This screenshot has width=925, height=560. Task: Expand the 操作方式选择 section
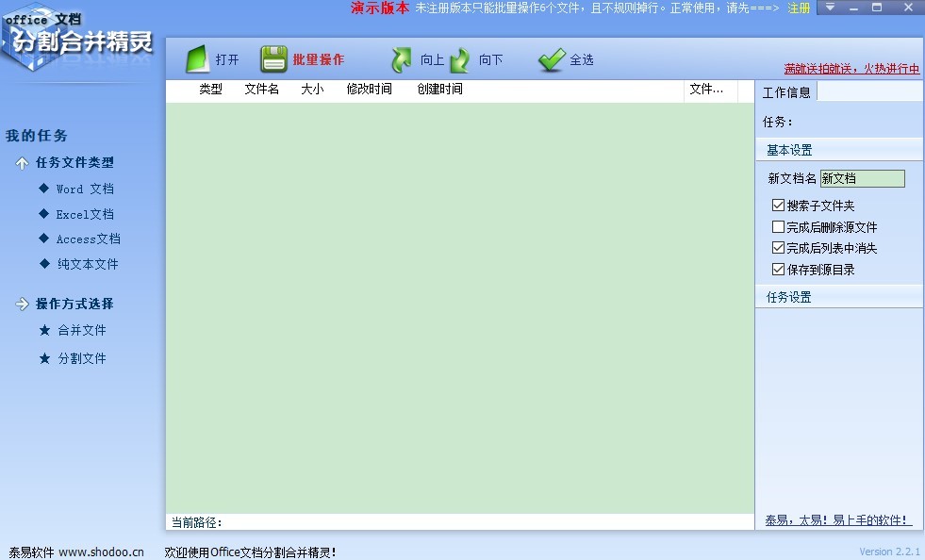point(75,304)
